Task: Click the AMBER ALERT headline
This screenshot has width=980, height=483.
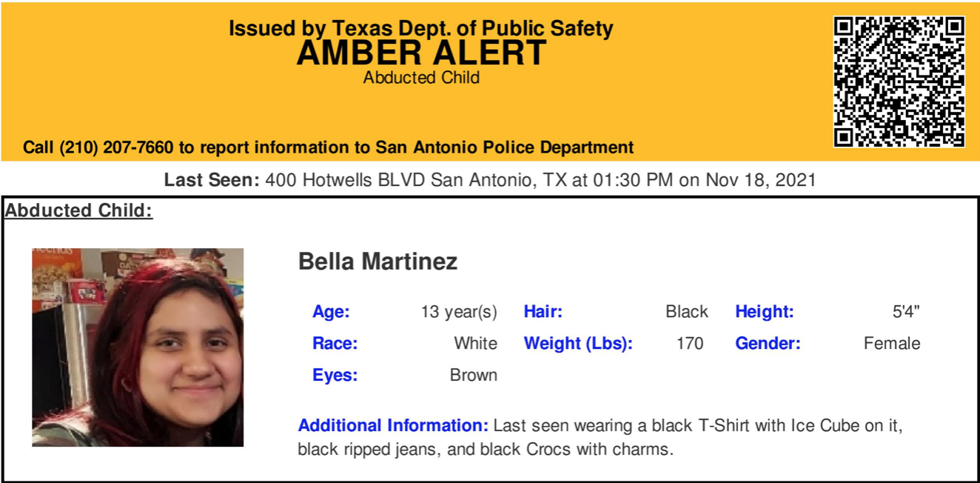Action: coord(421,53)
